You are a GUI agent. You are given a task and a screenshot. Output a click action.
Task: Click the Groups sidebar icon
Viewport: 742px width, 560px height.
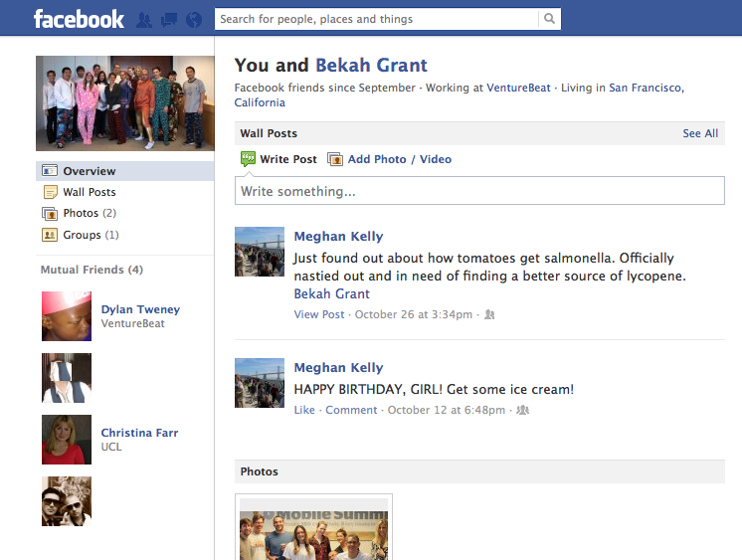[x=50, y=235]
